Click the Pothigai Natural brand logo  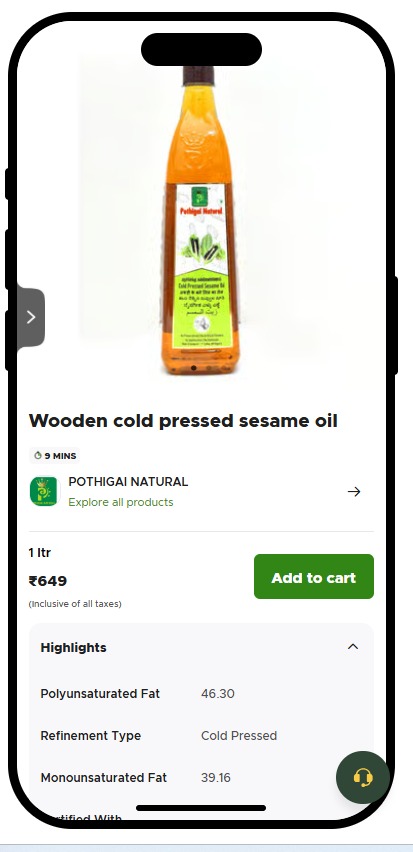pyautogui.click(x=43, y=491)
